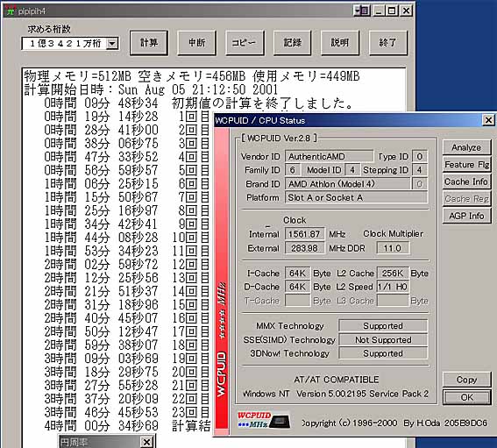Click the WCPUID copyright text 'By H.Oda'
The height and width of the screenshot is (448, 497).
point(422,423)
